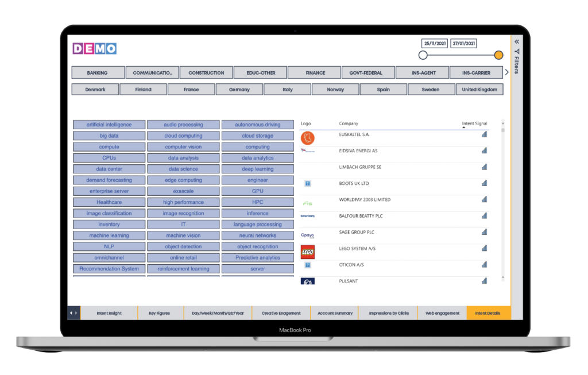Image resolution: width=588 pixels, height=375 pixels.
Task: Click the intent signal icon for SAGE GROUP PLC
Action: click(x=484, y=232)
